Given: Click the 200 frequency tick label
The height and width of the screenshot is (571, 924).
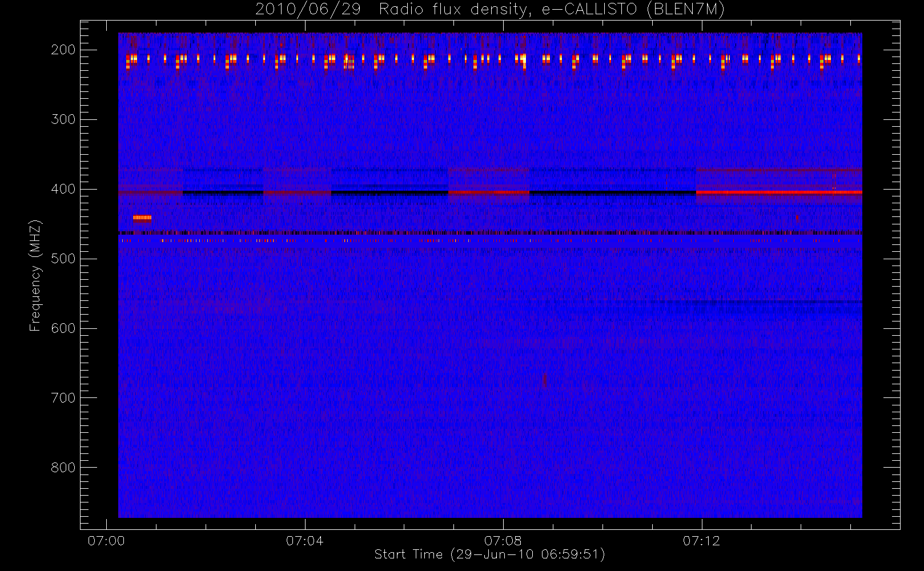Looking at the screenshot, I should [x=63, y=50].
